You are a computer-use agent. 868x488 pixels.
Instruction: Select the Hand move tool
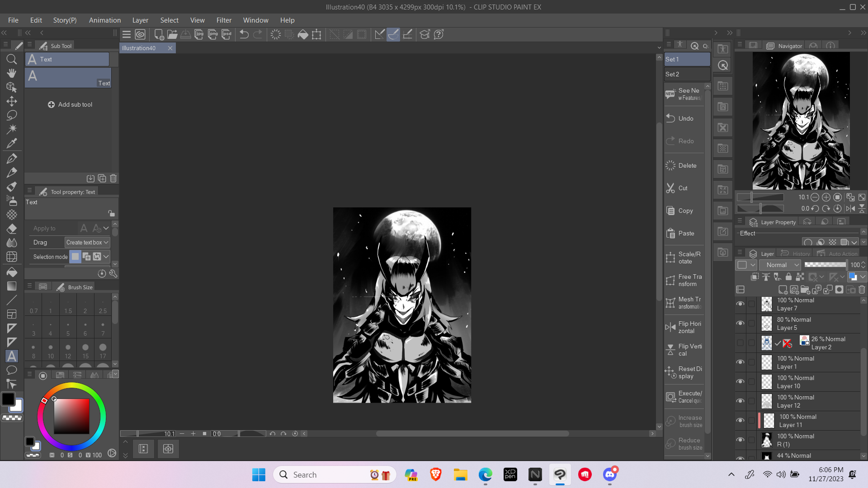12,73
